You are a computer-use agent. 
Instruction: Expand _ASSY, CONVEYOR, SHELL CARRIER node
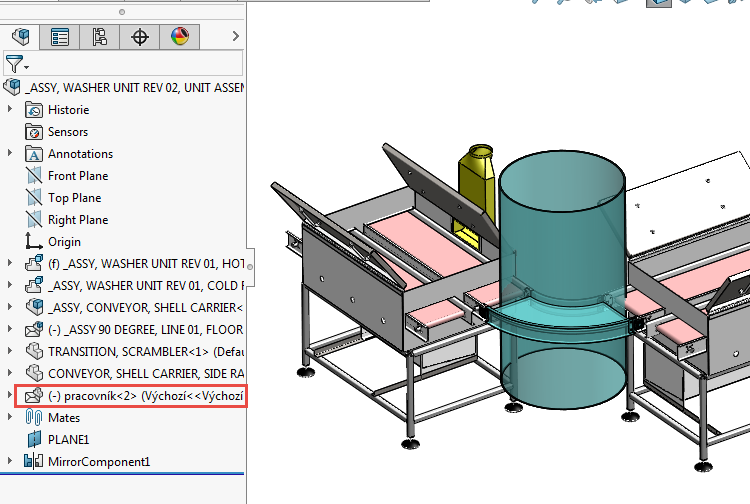pos(10,306)
